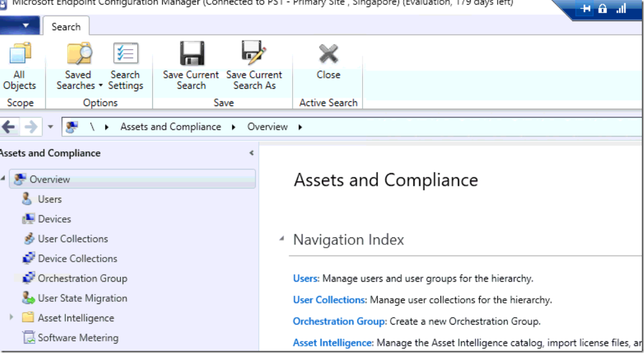Click the pin icon in the title bar
This screenshot has width=644, height=353.
(x=585, y=8)
